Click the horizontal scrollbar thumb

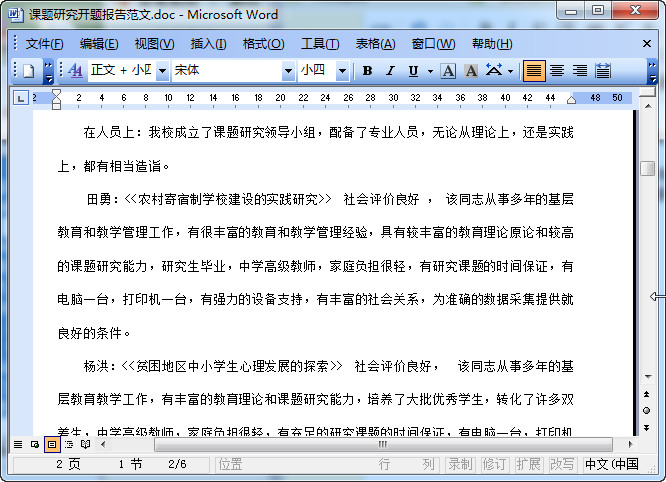click(383, 445)
